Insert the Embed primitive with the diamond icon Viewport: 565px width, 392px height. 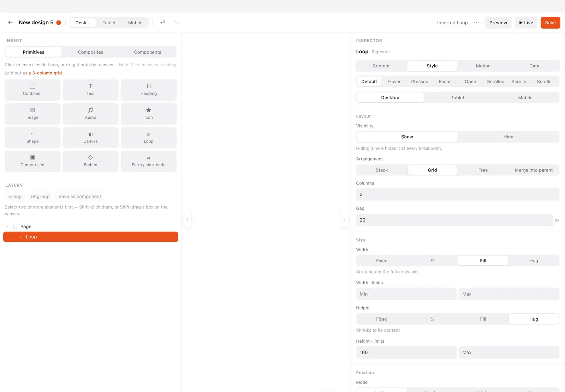[90, 161]
